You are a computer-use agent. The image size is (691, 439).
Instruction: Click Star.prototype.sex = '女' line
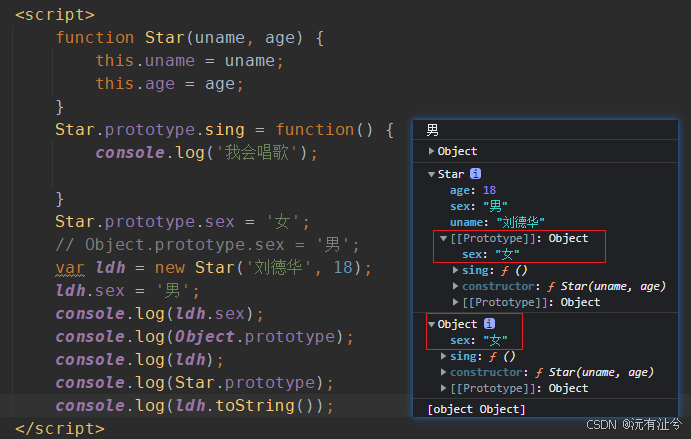pos(182,222)
